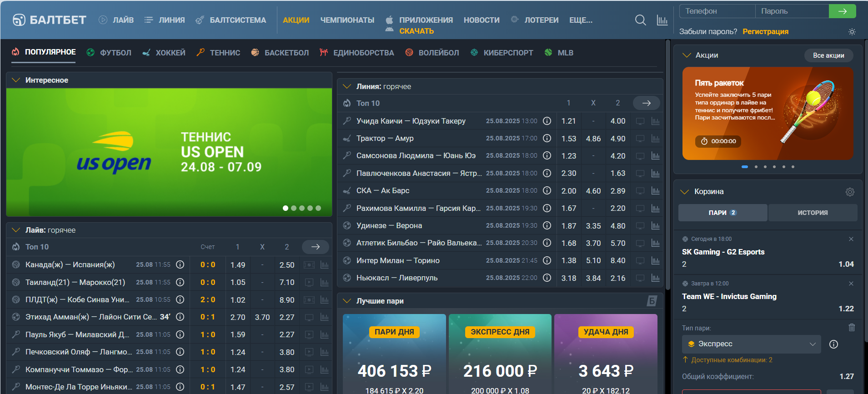The height and width of the screenshot is (394, 868).
Task: Open info icon for Интер Милан — Торино
Action: [547, 260]
